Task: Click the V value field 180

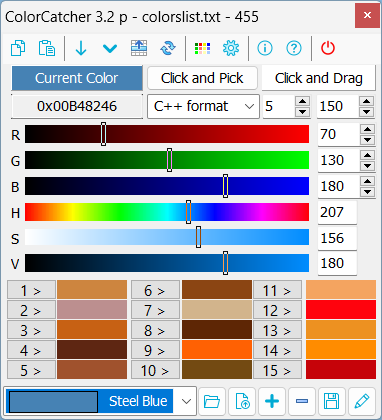Action: point(337,263)
